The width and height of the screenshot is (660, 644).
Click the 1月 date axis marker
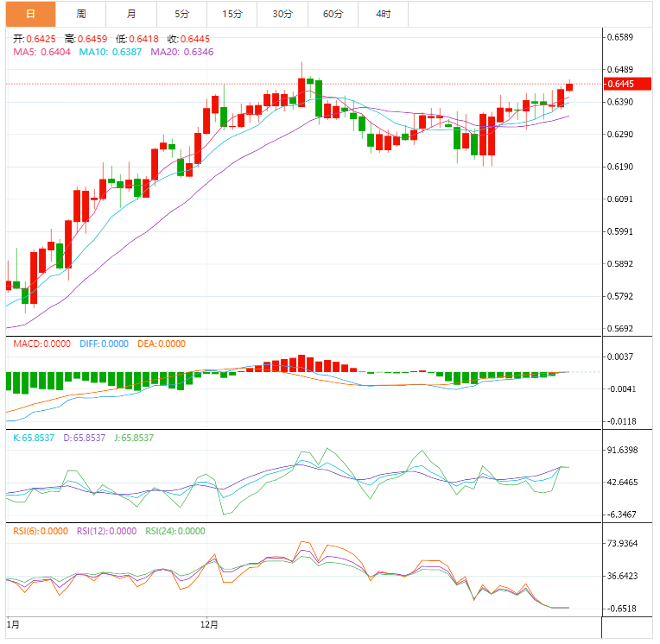[x=12, y=623]
